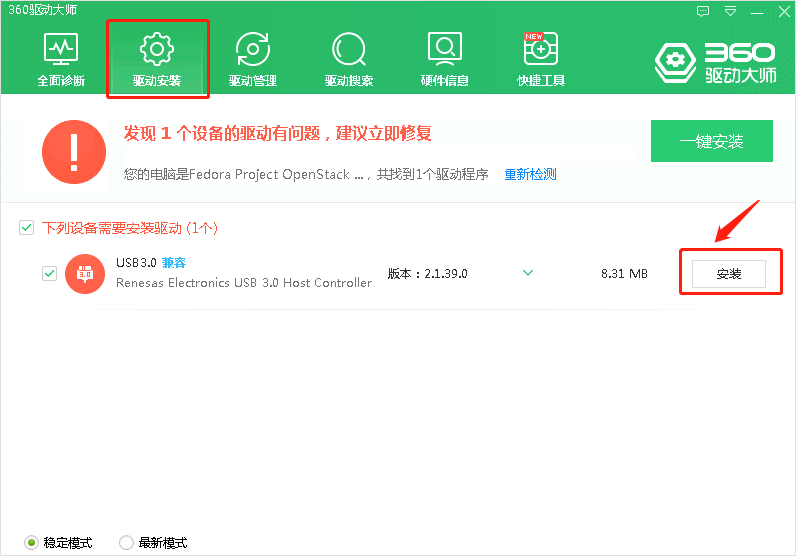Expand the version 2.1.39.0 dropdown arrow
The height and width of the screenshot is (556, 796).
coord(528,273)
